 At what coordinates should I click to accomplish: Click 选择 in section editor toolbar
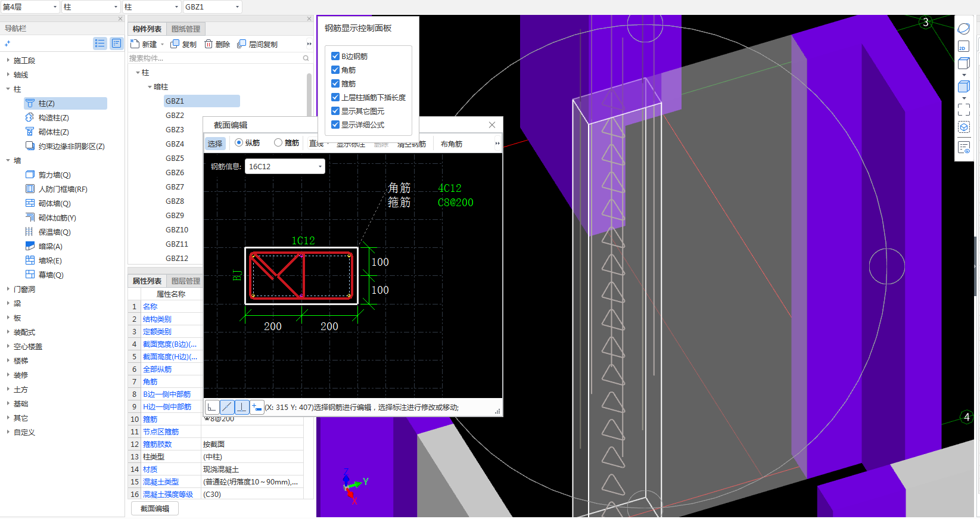(x=215, y=144)
